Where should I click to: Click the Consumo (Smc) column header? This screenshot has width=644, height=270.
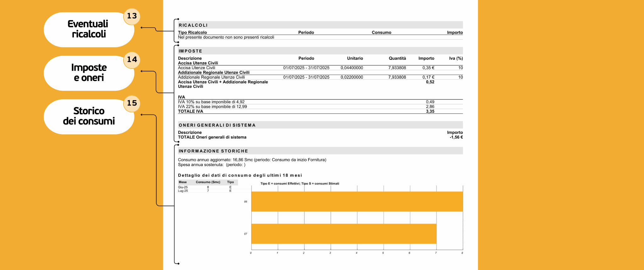[x=208, y=182]
